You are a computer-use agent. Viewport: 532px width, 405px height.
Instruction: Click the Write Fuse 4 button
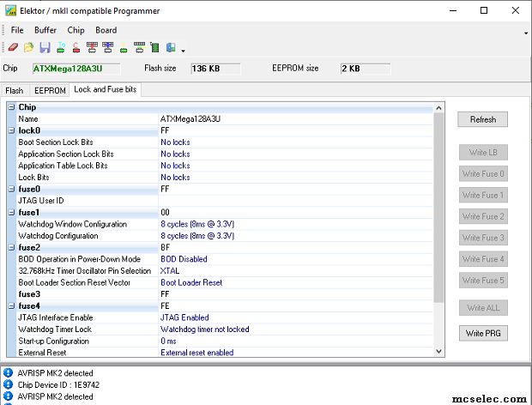pos(483,259)
